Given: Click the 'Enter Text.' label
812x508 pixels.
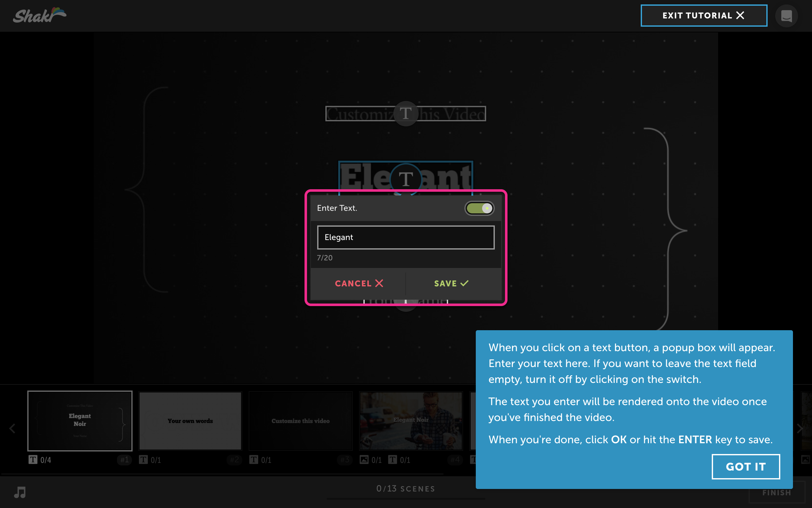Looking at the screenshot, I should 337,208.
